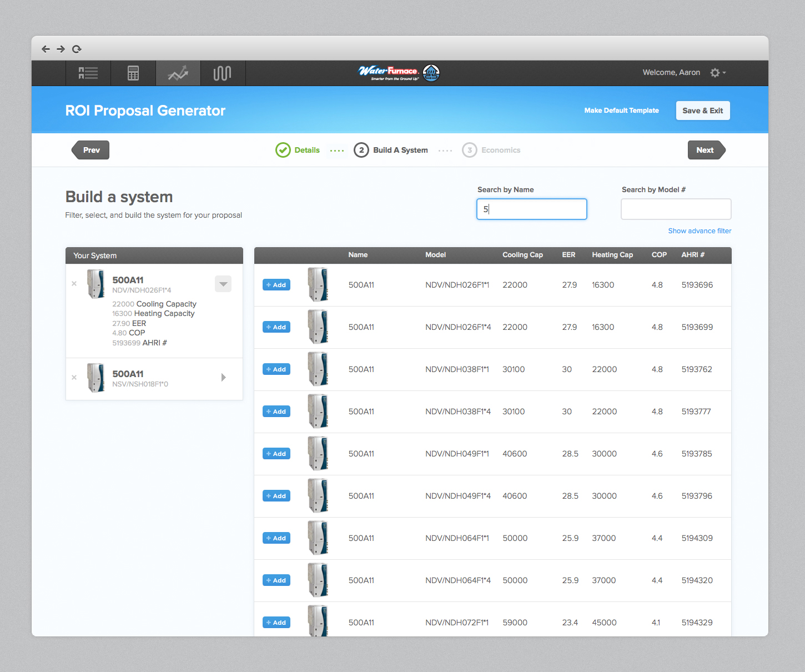Click 500A11 name in NDV/NDH064F1*1 row

(361, 538)
